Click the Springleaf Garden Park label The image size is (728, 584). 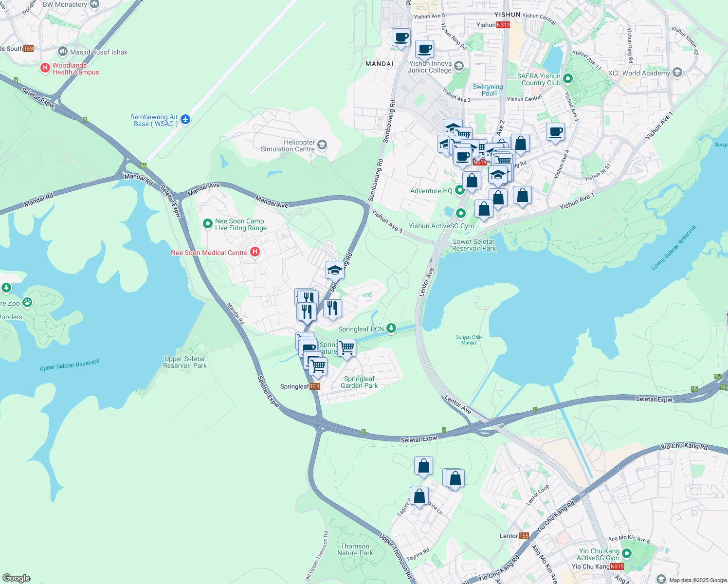point(359,382)
